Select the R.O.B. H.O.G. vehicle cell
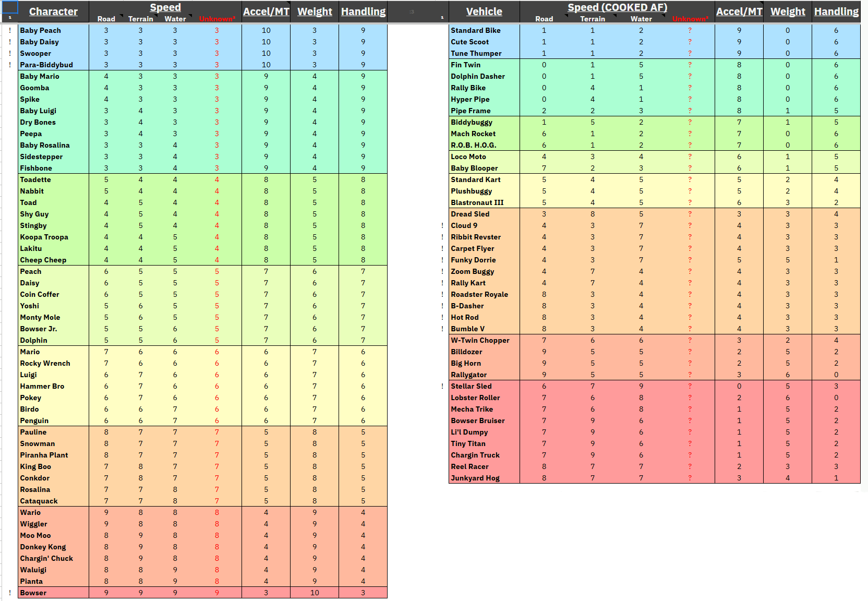 click(x=484, y=145)
